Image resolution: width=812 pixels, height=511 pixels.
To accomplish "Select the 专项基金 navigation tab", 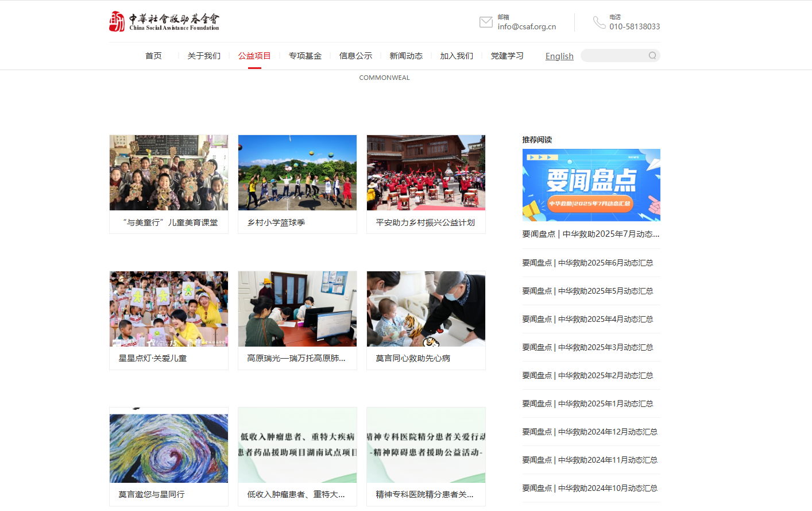I will pos(305,56).
